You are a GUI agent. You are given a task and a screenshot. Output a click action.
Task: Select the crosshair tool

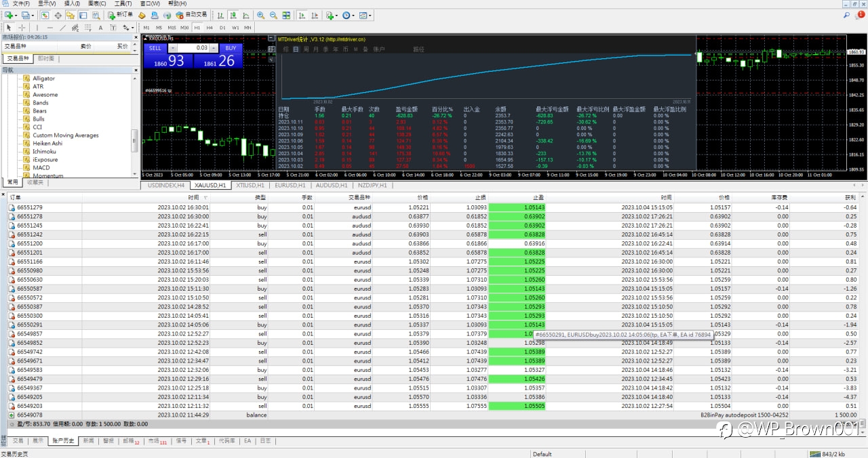point(22,28)
